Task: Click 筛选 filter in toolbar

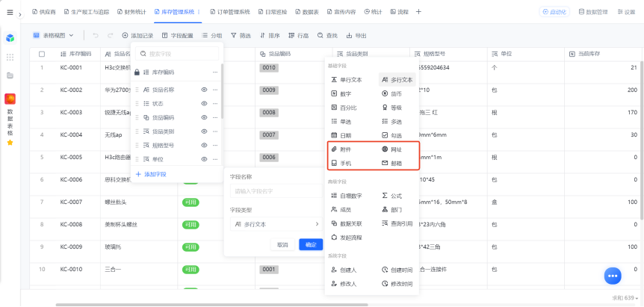Action: (x=241, y=36)
